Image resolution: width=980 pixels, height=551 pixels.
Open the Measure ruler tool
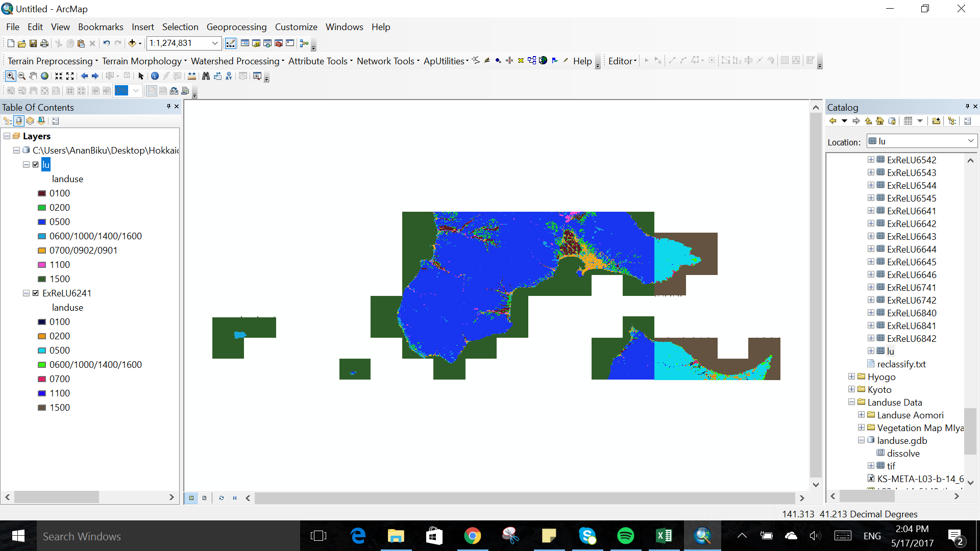tap(191, 76)
